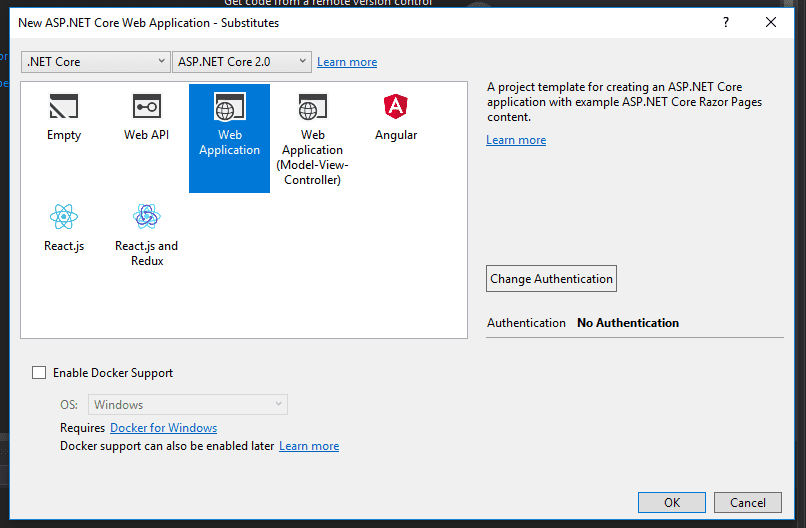Image resolution: width=806 pixels, height=528 pixels.
Task: Close the New ASP.NET Core Web Application dialog
Action: [771, 22]
